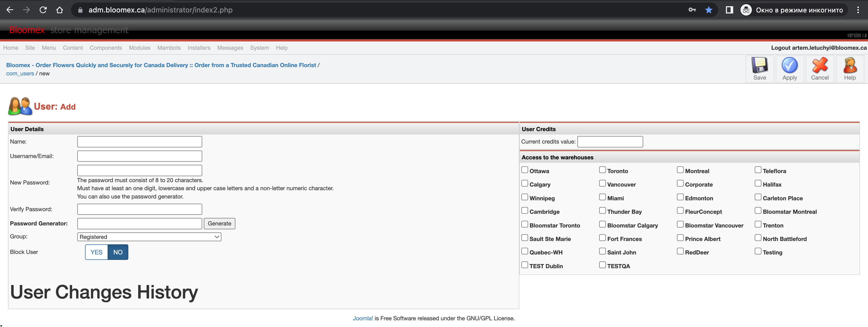The image size is (868, 327).
Task: Open the System menu
Action: coord(260,48)
